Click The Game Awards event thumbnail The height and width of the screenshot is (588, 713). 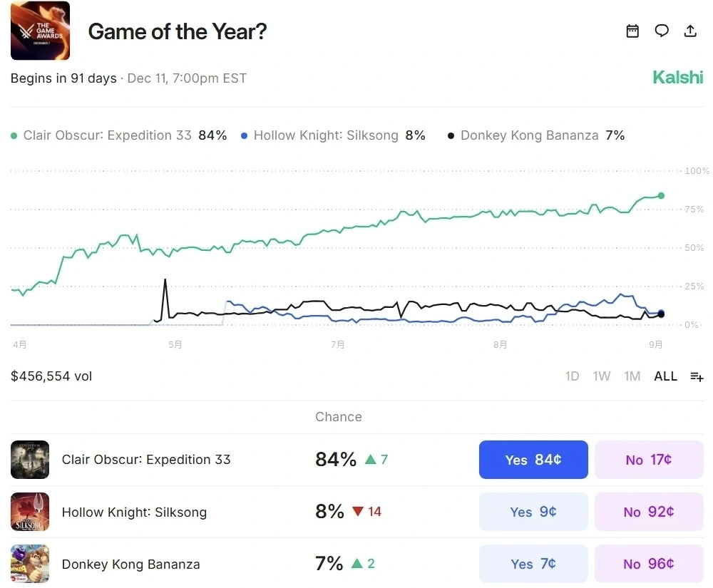[40, 31]
